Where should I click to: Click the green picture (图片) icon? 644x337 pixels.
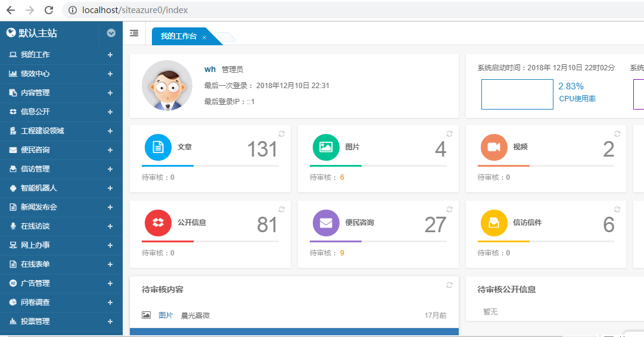coord(326,147)
